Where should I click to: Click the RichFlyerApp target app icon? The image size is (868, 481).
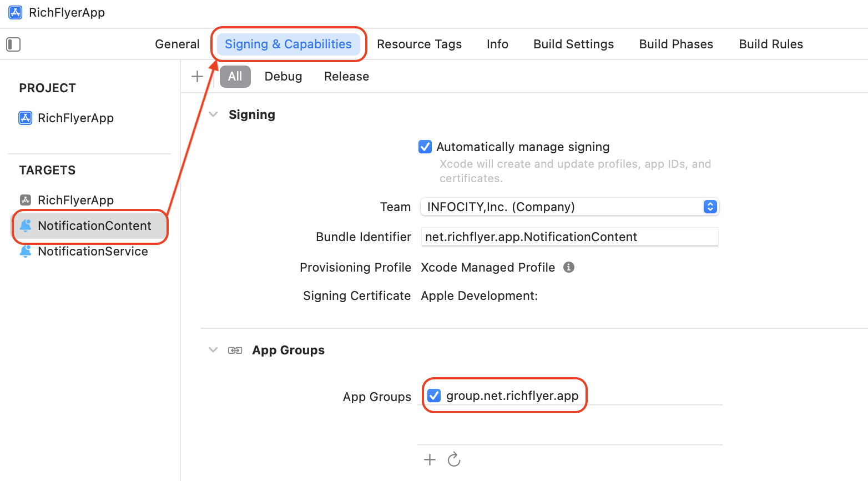26,200
